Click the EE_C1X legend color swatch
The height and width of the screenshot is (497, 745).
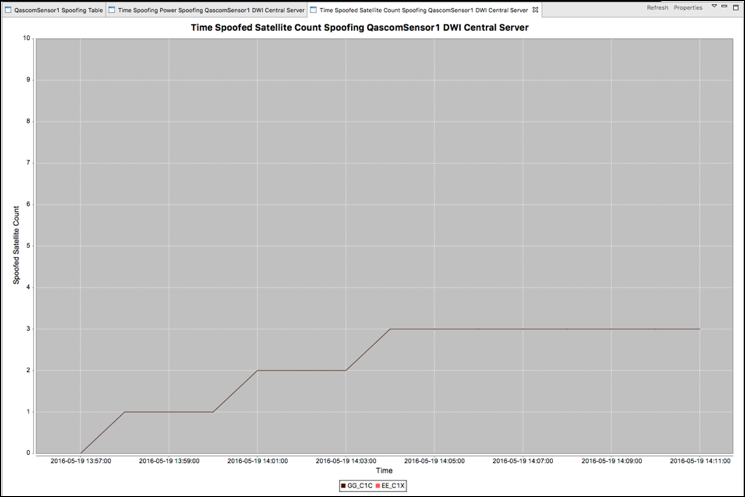(x=376, y=485)
